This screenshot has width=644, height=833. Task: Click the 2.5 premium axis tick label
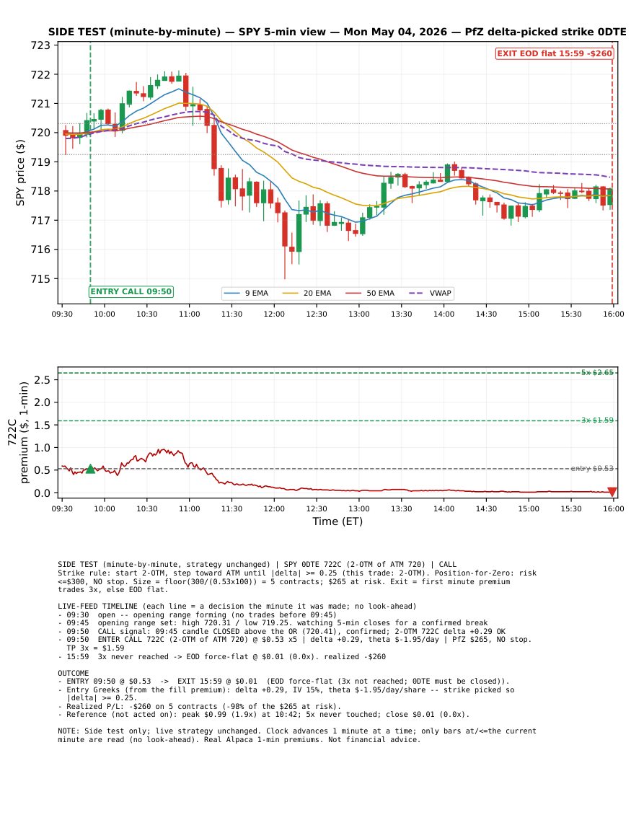[42, 380]
